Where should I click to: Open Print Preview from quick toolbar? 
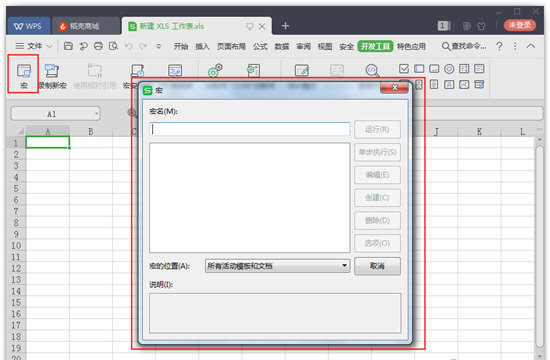tap(113, 46)
